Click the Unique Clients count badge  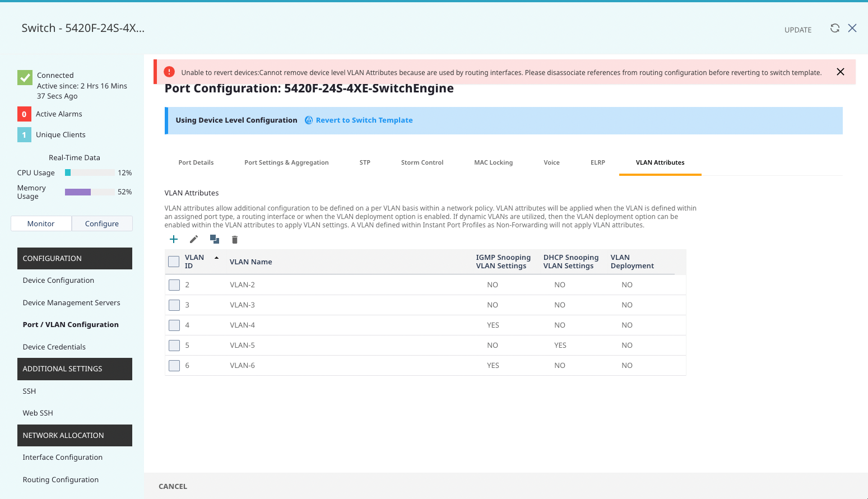24,135
